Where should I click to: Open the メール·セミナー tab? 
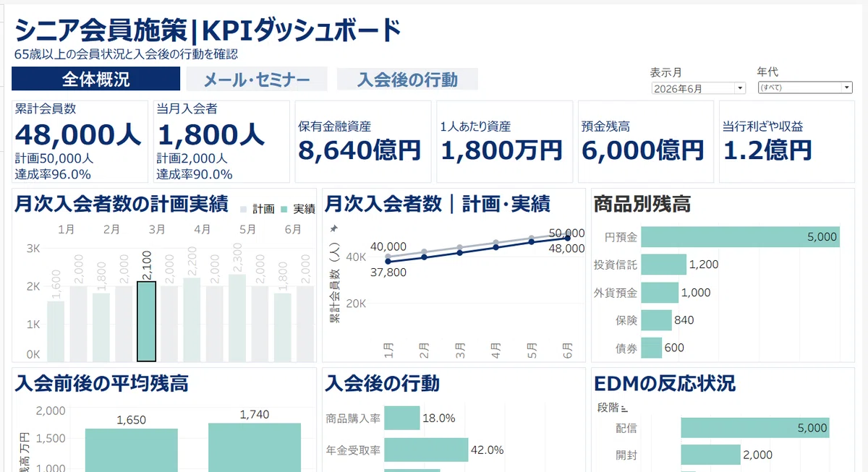click(x=257, y=80)
